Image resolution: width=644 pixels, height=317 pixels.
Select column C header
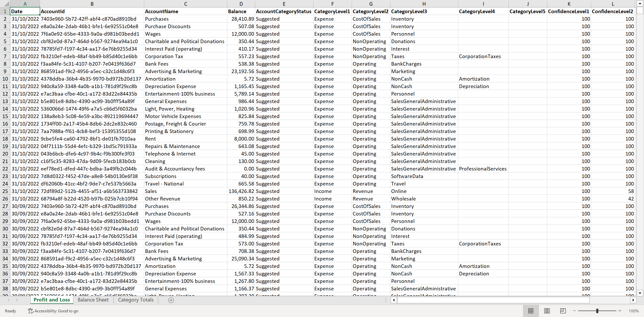pos(186,4)
